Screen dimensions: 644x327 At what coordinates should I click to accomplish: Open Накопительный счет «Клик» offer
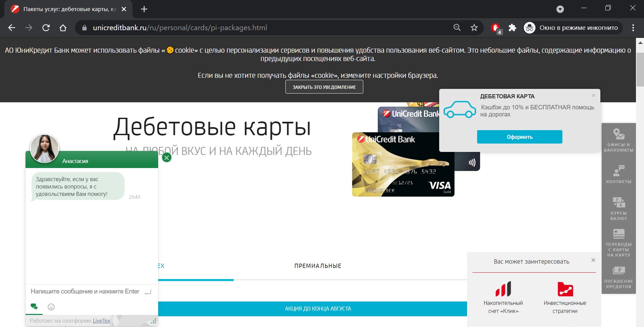[503, 297]
